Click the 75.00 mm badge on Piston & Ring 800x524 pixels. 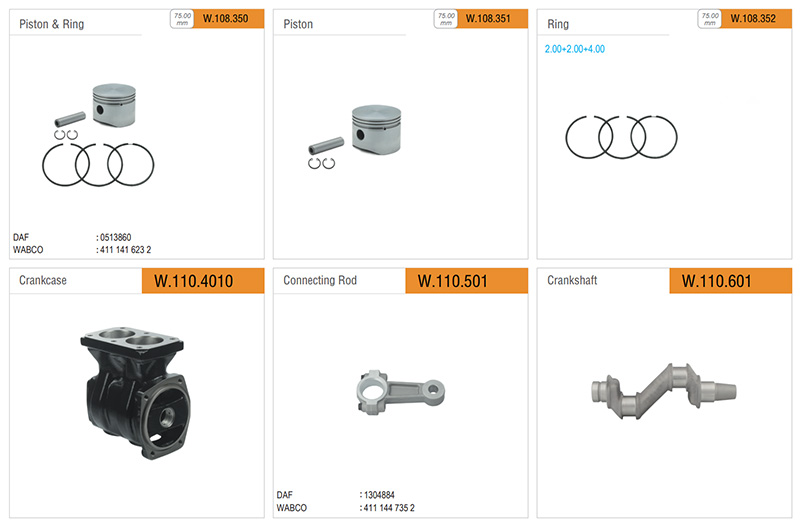pyautogui.click(x=182, y=19)
